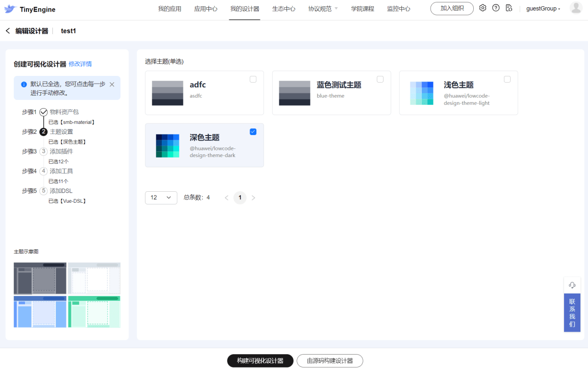Click the 修改详情 link

pyautogui.click(x=80, y=64)
